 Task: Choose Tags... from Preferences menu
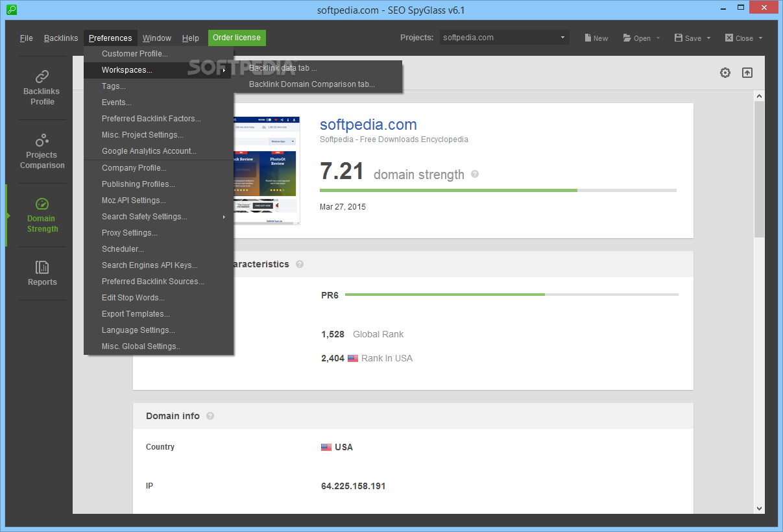[x=158, y=86]
